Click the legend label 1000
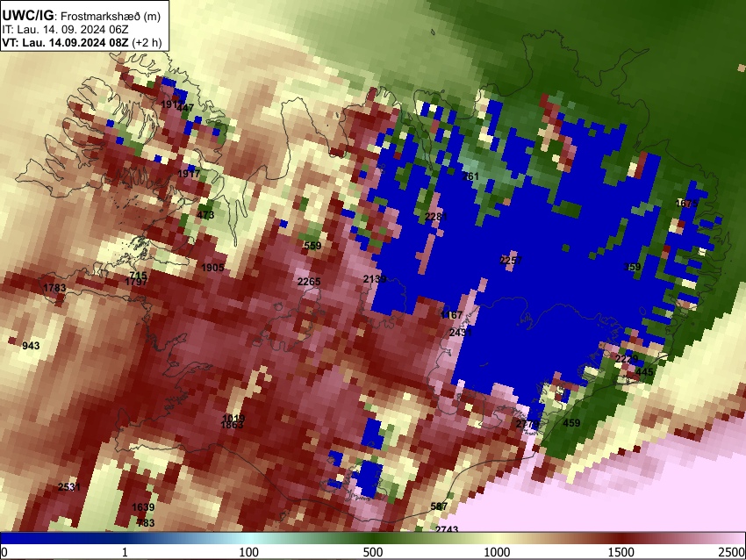Screen dimensions: 746x560 click(497, 552)
